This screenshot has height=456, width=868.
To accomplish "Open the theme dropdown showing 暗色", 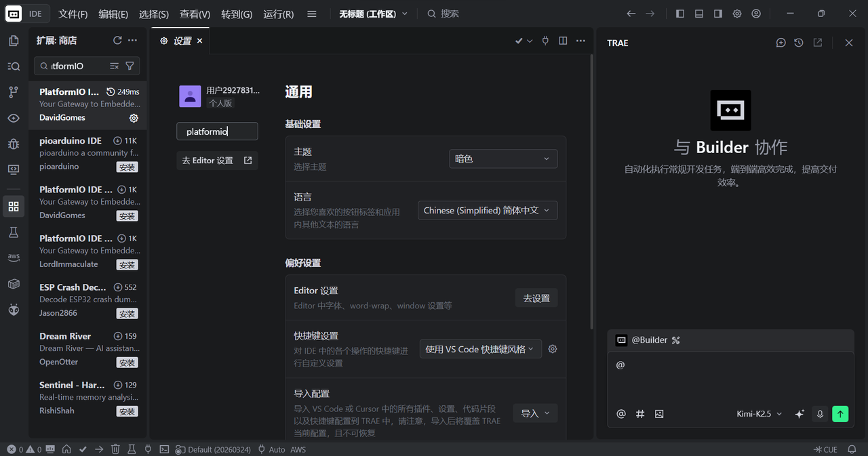I will tap(503, 159).
